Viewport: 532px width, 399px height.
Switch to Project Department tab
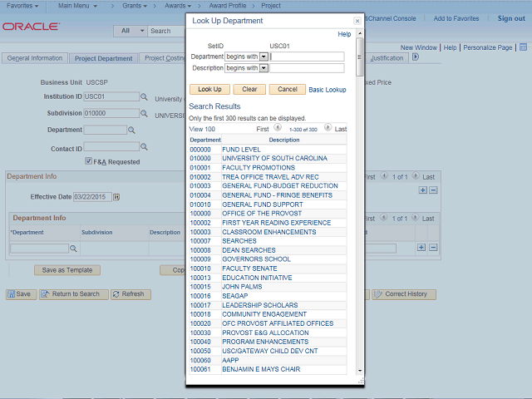tap(103, 58)
